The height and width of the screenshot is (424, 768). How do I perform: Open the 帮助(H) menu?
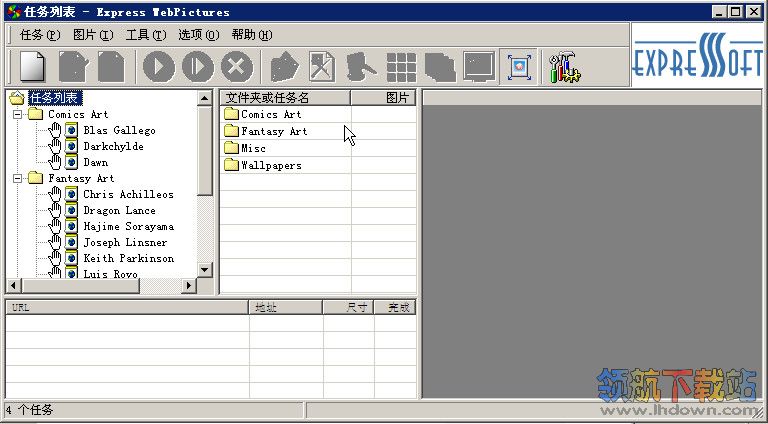tap(252, 35)
